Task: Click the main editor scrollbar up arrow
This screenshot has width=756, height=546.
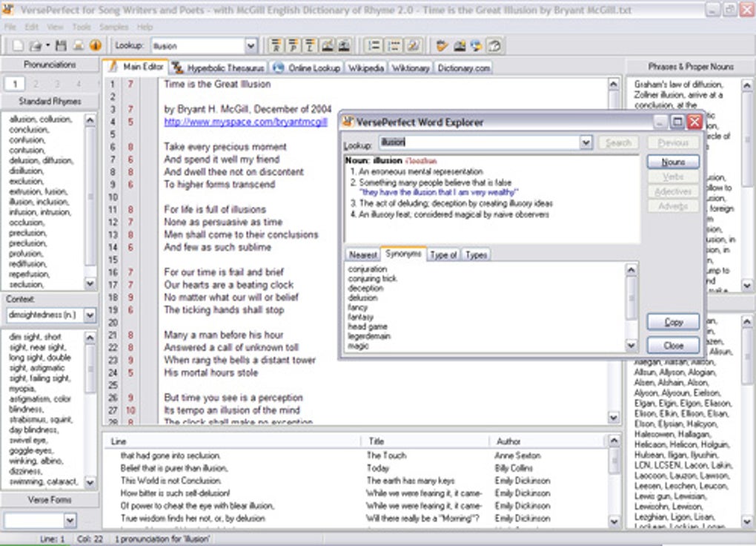Action: coord(613,85)
